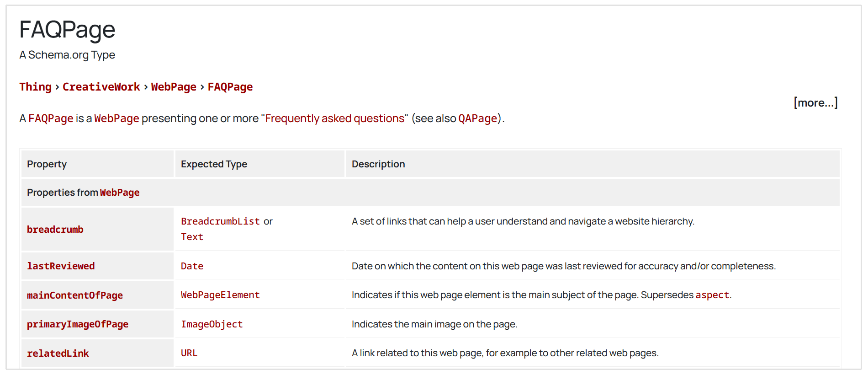Select BreadcrumbList expected type

click(220, 221)
